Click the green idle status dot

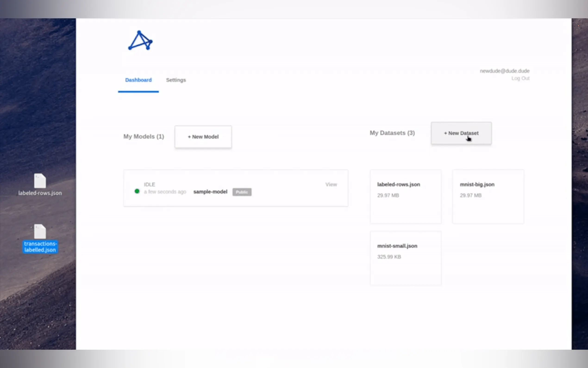[x=137, y=191]
